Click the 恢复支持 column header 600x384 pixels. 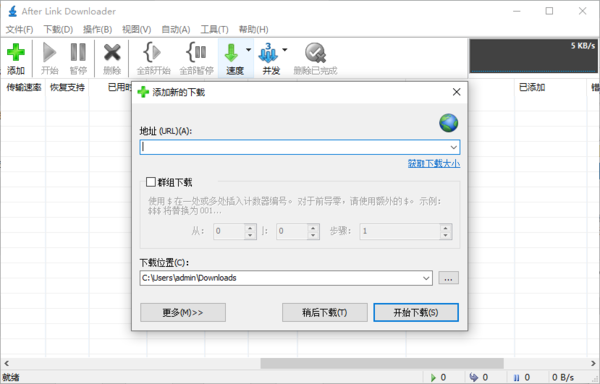coord(67,88)
